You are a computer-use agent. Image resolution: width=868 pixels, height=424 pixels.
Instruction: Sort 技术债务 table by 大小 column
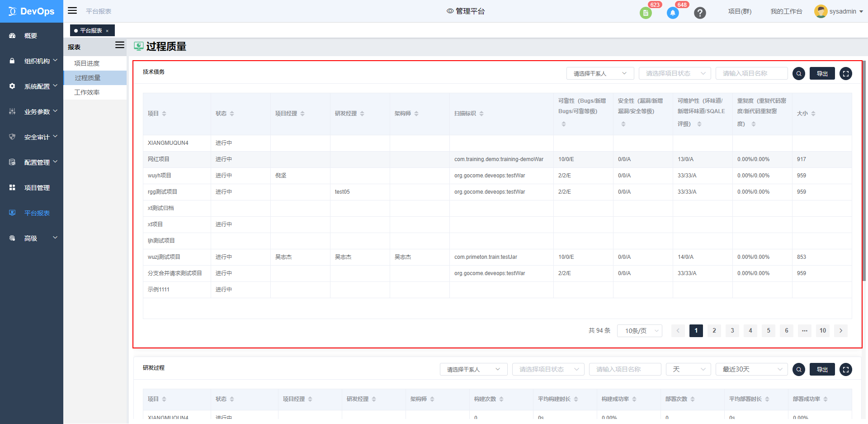click(813, 114)
